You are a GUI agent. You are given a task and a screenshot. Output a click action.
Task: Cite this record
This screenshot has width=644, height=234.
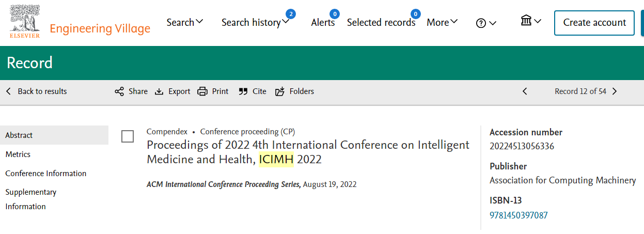(253, 91)
